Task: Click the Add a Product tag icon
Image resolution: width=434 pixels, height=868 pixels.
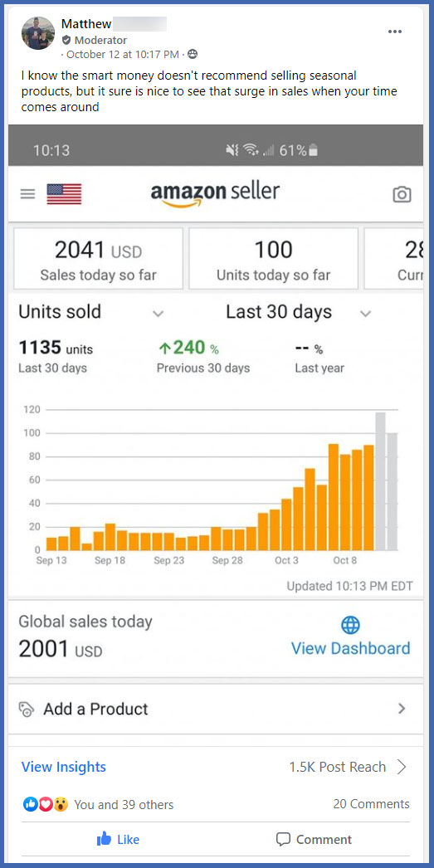Action: (27, 710)
